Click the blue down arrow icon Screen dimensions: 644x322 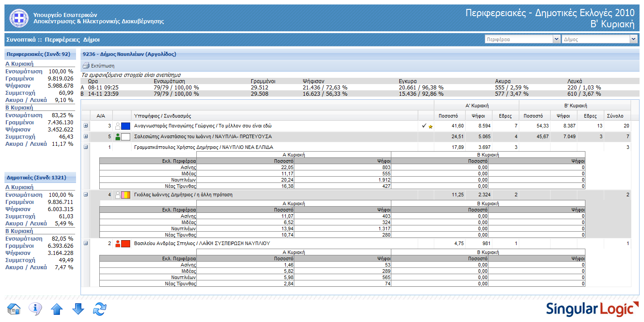pos(78,309)
